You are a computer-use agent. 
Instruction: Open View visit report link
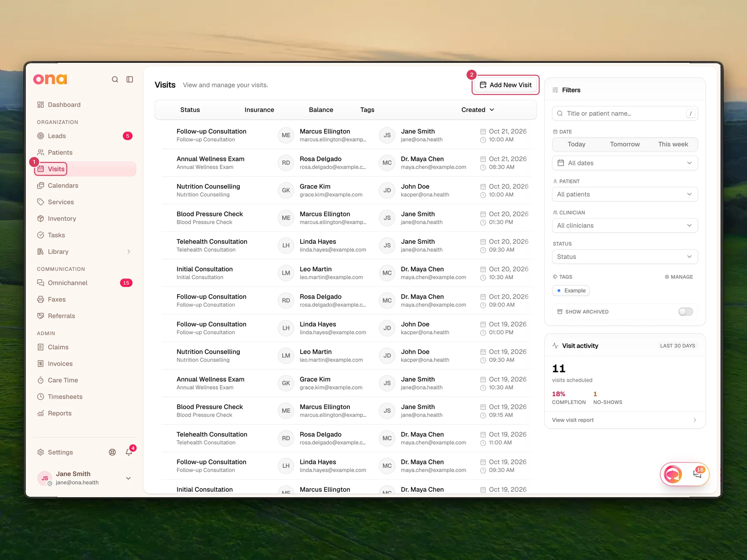tap(625, 420)
